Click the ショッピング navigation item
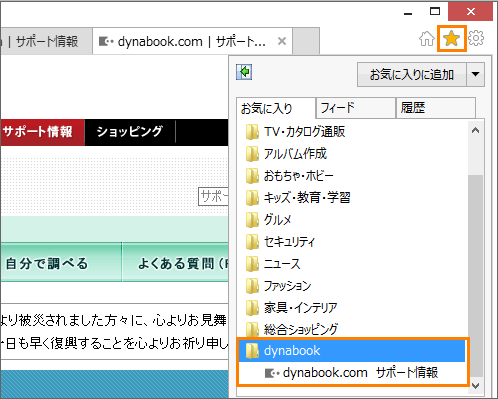 click(130, 132)
